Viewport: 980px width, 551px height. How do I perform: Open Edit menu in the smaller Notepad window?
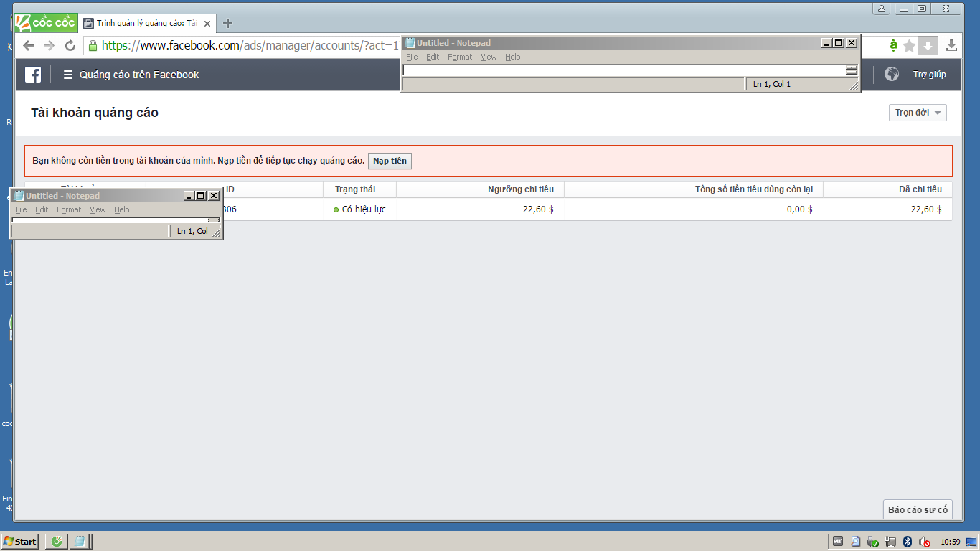[x=42, y=209]
